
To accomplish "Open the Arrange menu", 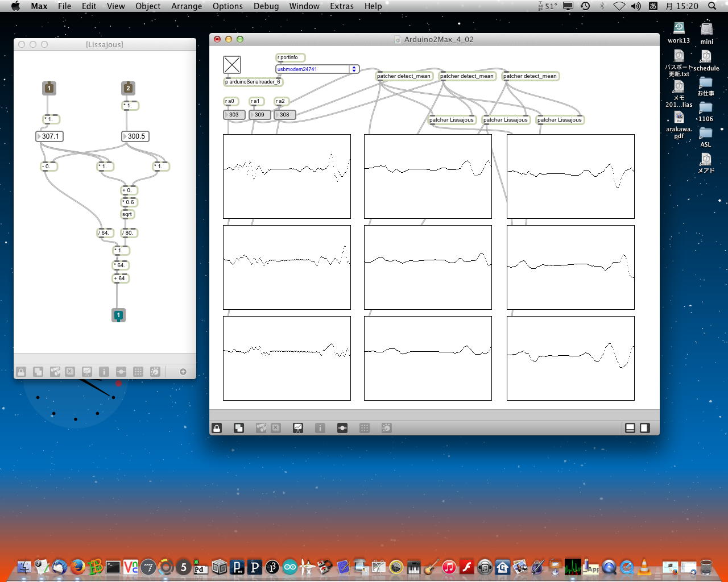I will pyautogui.click(x=187, y=6).
